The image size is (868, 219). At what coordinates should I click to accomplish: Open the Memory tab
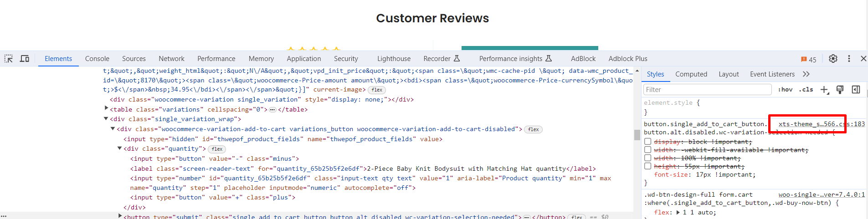click(261, 59)
